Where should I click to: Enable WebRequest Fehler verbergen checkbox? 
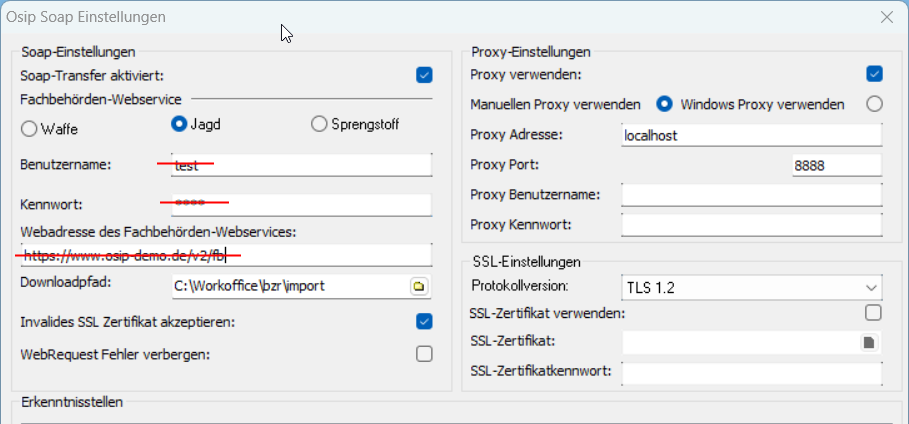tap(424, 353)
